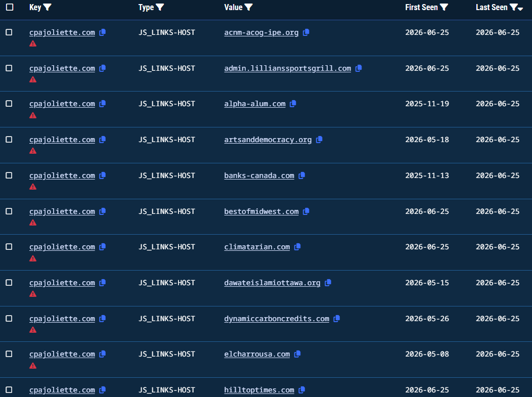Image resolution: width=532 pixels, height=397 pixels.
Task: Toggle sort arrow on Last Seen column
Action: (520, 9)
